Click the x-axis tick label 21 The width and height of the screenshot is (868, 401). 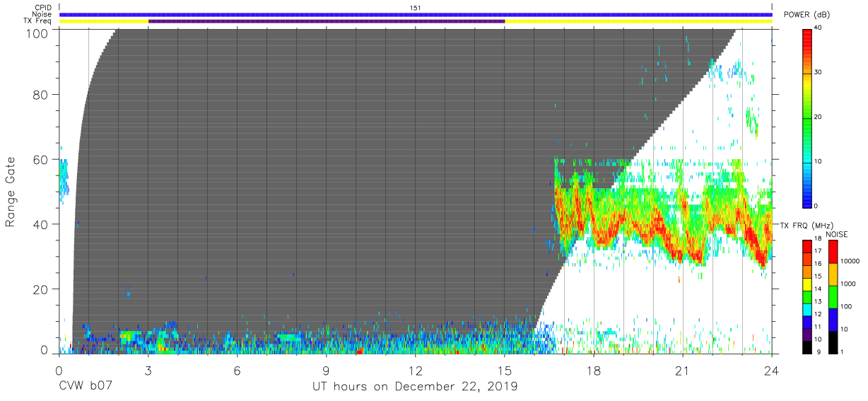683,370
